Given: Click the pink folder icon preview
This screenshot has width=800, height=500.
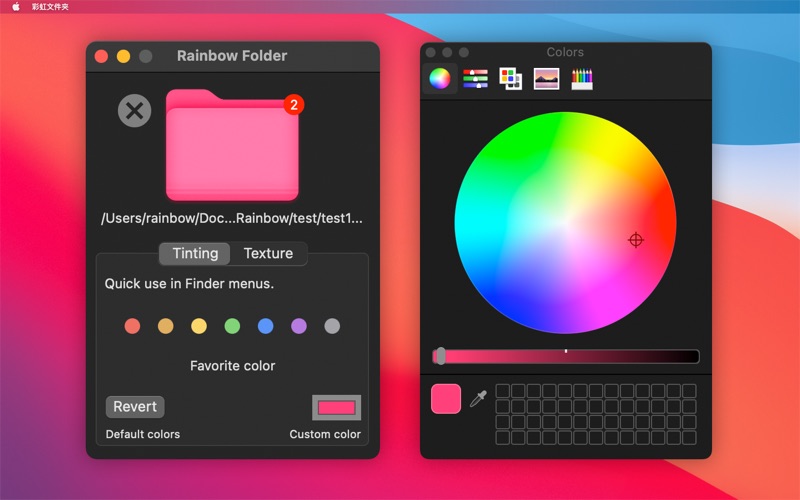Looking at the screenshot, I should pyautogui.click(x=232, y=145).
